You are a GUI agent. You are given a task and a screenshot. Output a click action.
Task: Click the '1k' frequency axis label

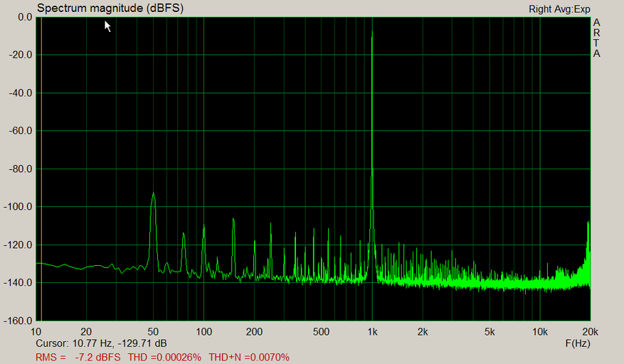(x=372, y=332)
